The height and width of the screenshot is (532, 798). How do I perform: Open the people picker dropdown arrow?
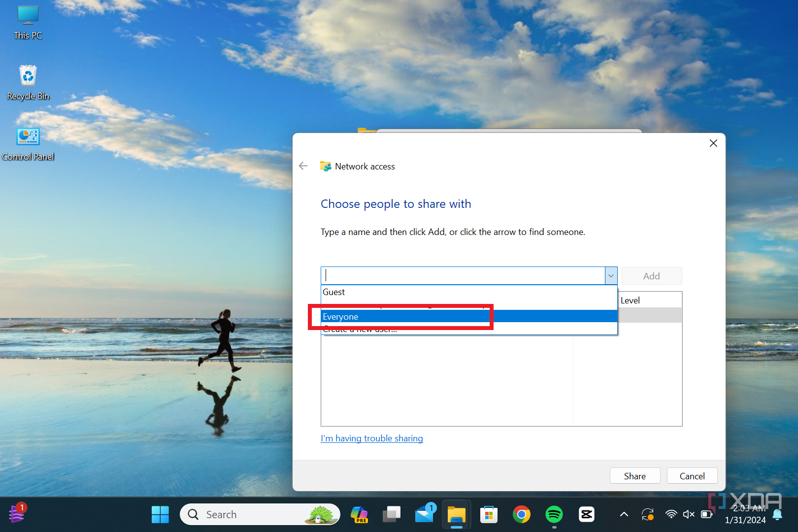[611, 275]
